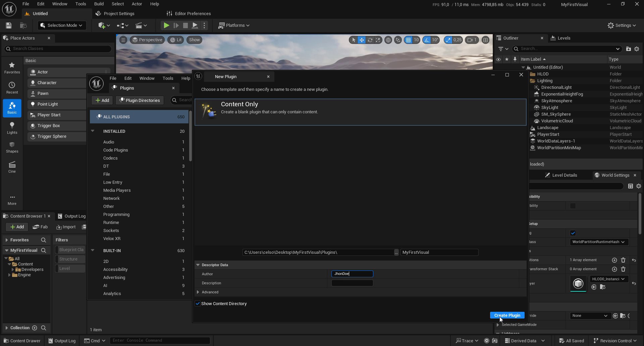This screenshot has width=644, height=346.
Task: Click Add in the Plugins window
Action: coord(102,100)
